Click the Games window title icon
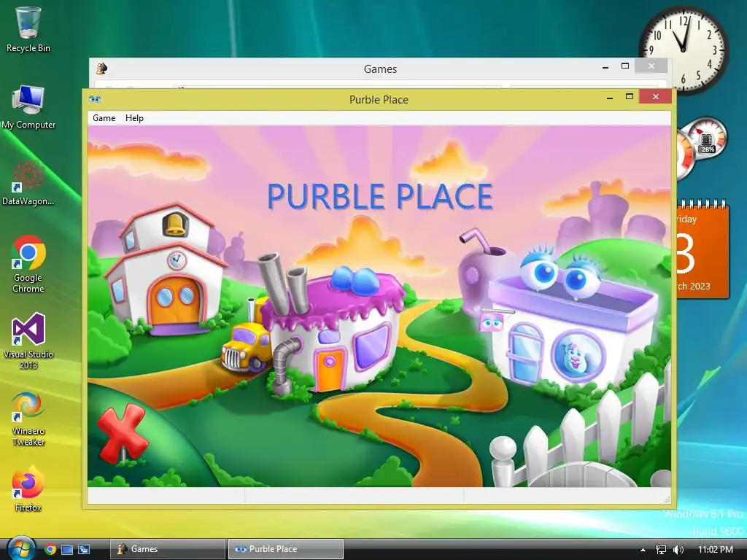Screen dimensions: 747x560 101,69
